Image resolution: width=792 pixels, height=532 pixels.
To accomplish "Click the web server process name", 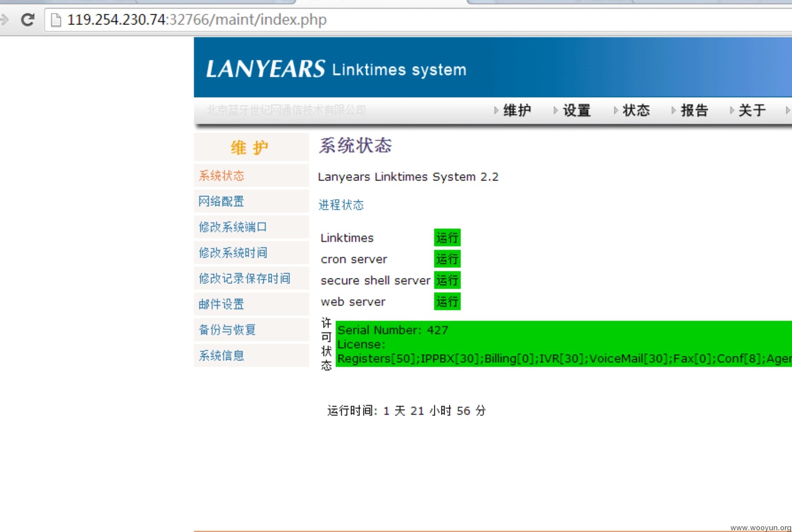I will click(x=353, y=302).
